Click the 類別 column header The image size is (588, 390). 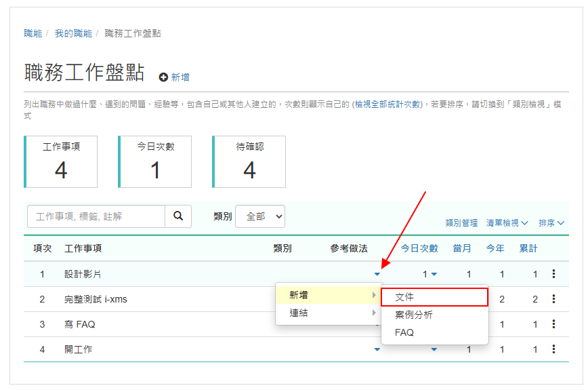click(282, 248)
